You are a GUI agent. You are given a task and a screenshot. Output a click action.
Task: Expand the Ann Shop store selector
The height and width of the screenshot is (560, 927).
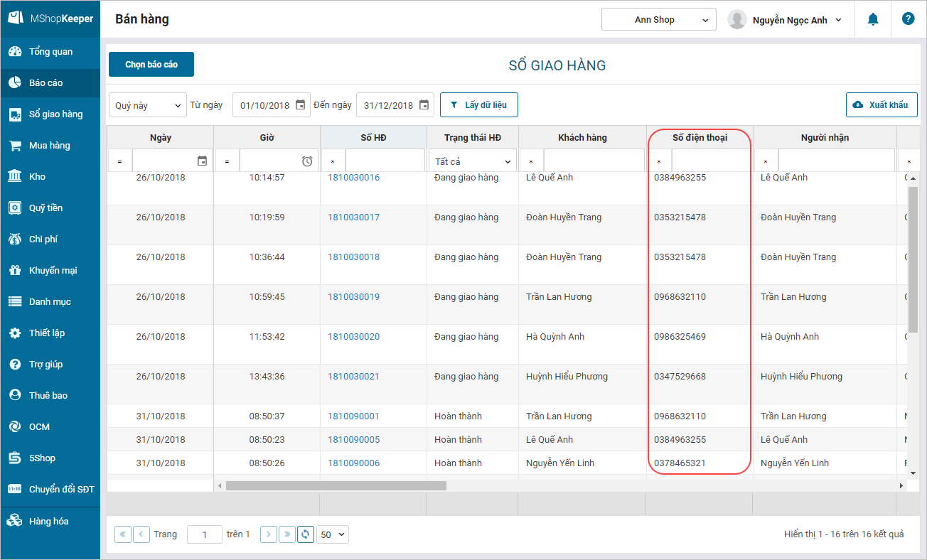click(658, 20)
